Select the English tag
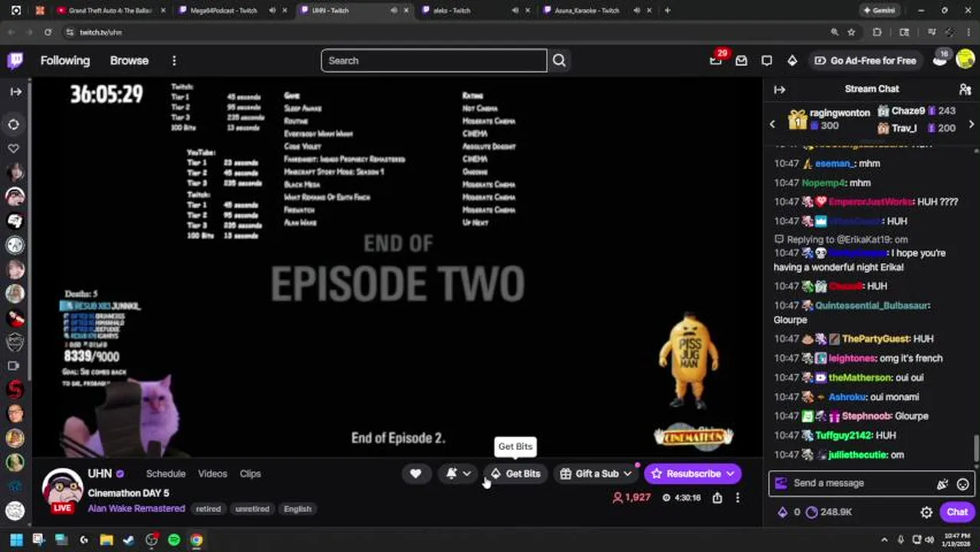980x552 pixels. tap(298, 509)
